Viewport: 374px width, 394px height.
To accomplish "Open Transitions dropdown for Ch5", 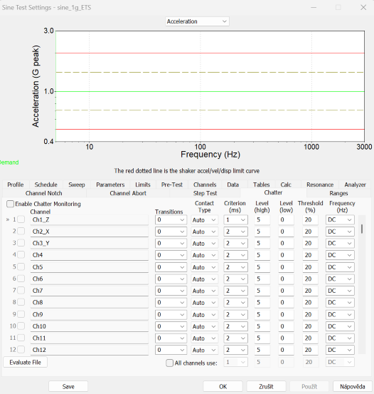I will coord(171,267).
